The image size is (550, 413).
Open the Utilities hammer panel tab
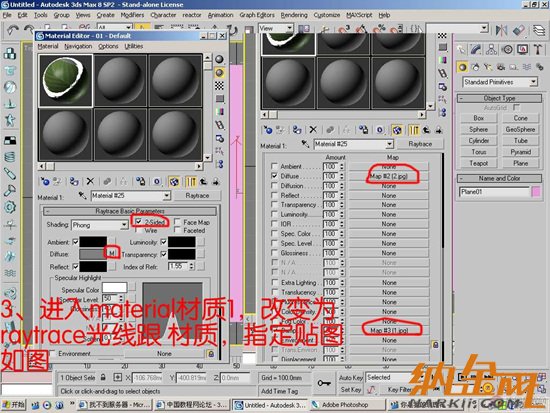click(538, 49)
